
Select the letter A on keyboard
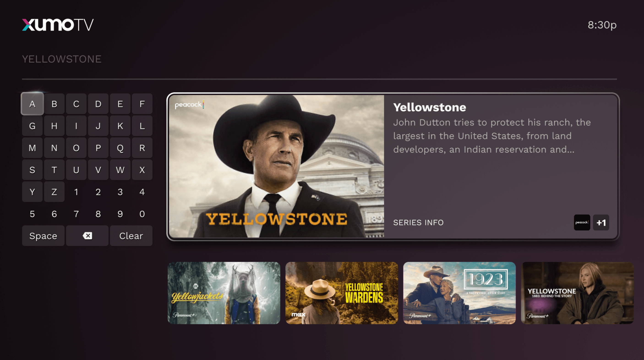pos(32,104)
